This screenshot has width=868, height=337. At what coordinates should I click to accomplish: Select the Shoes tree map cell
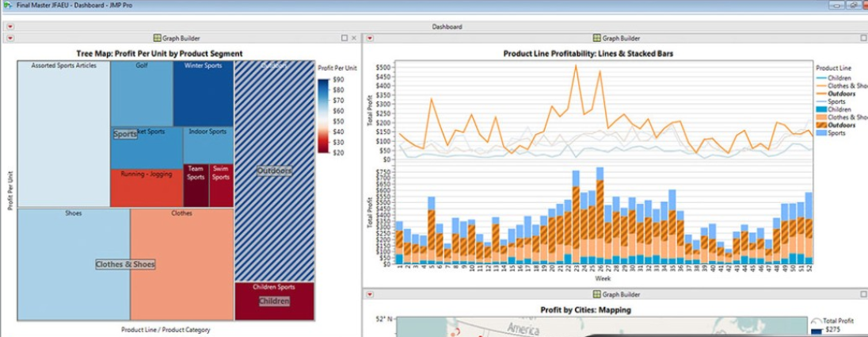(x=74, y=264)
